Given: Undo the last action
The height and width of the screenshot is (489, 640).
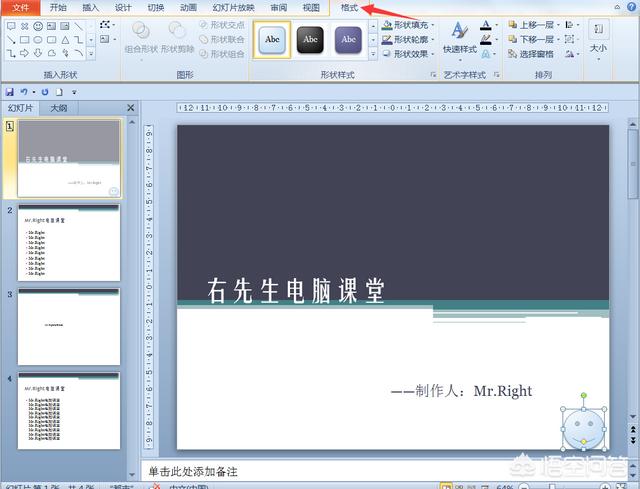Looking at the screenshot, I should 24,92.
